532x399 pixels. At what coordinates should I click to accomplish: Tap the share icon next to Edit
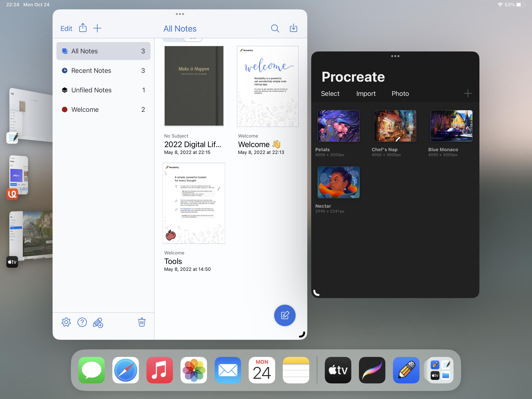pyautogui.click(x=83, y=28)
